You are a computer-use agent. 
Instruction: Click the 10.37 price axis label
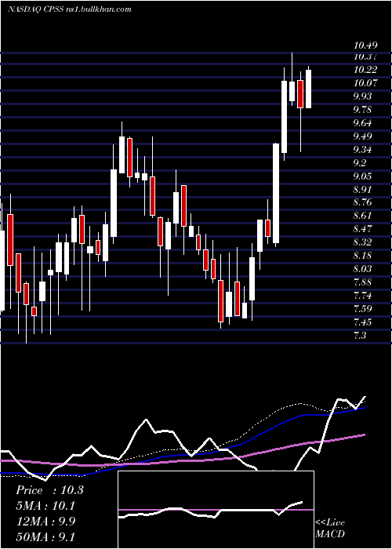pos(365,56)
